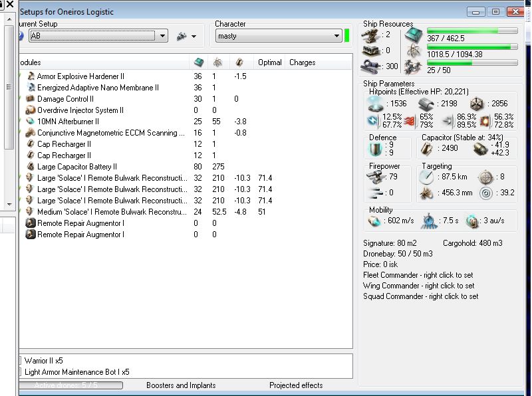Click the 10MN Afterburner II icon

(31, 121)
